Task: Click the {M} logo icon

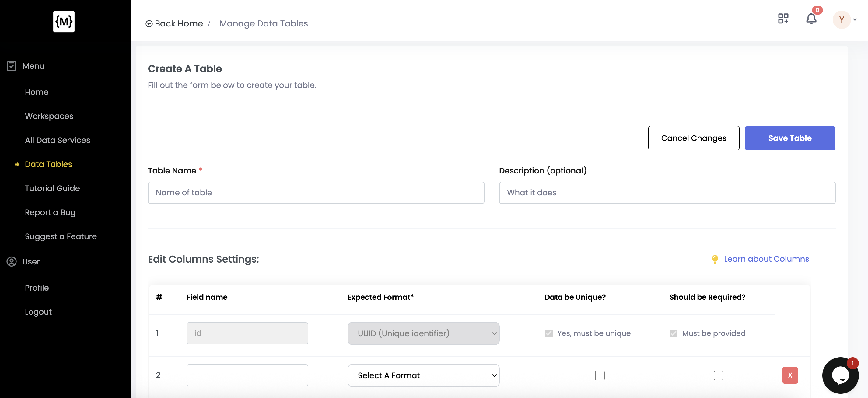Action: tap(64, 22)
